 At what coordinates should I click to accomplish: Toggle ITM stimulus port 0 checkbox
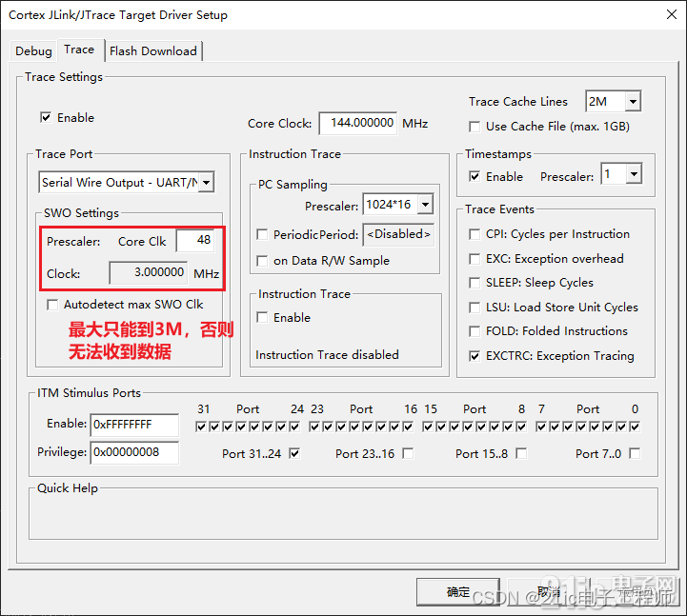pyautogui.click(x=635, y=427)
